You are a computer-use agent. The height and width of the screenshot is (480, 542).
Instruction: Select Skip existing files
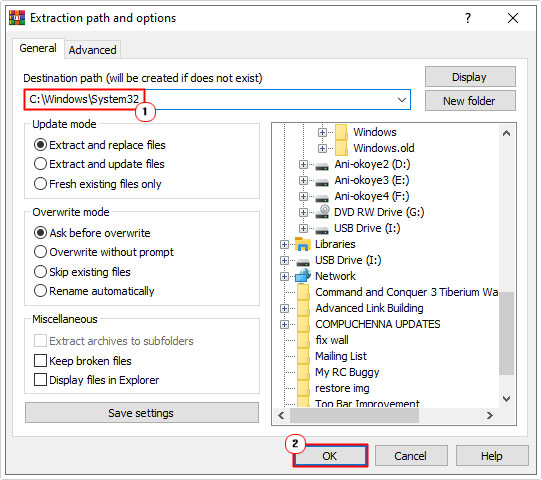pos(82,272)
